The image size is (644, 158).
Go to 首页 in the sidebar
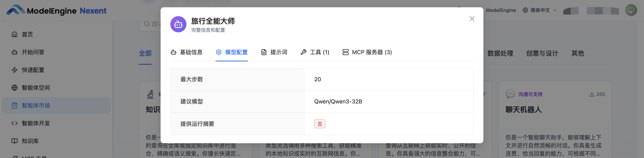56,34
